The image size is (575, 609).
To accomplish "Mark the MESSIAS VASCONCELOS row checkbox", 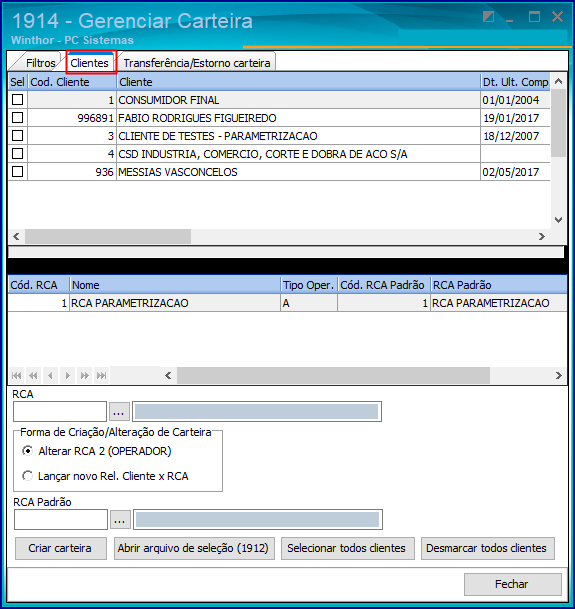I will click(x=17, y=172).
